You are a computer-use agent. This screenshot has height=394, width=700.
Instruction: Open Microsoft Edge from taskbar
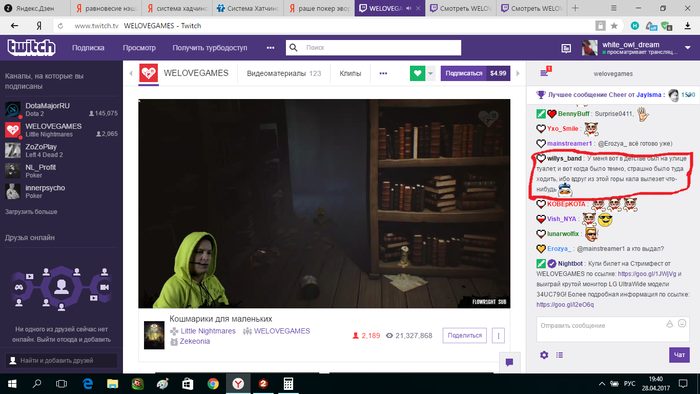(x=88, y=383)
